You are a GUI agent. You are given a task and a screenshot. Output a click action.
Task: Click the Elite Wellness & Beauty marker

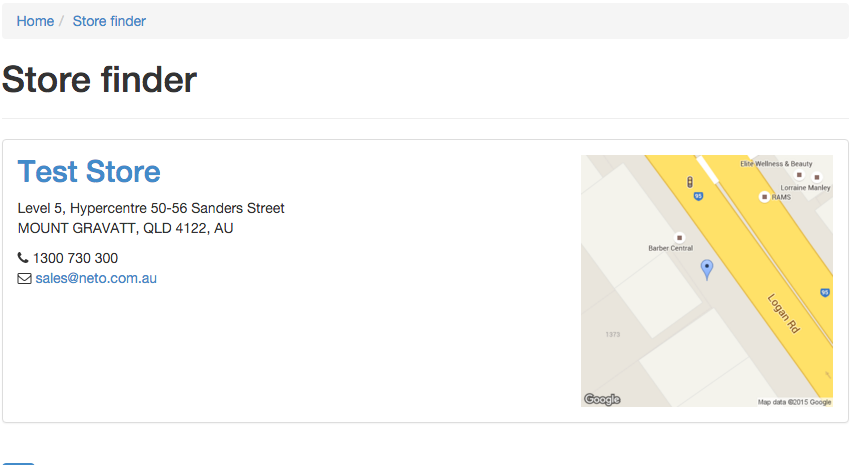799,174
